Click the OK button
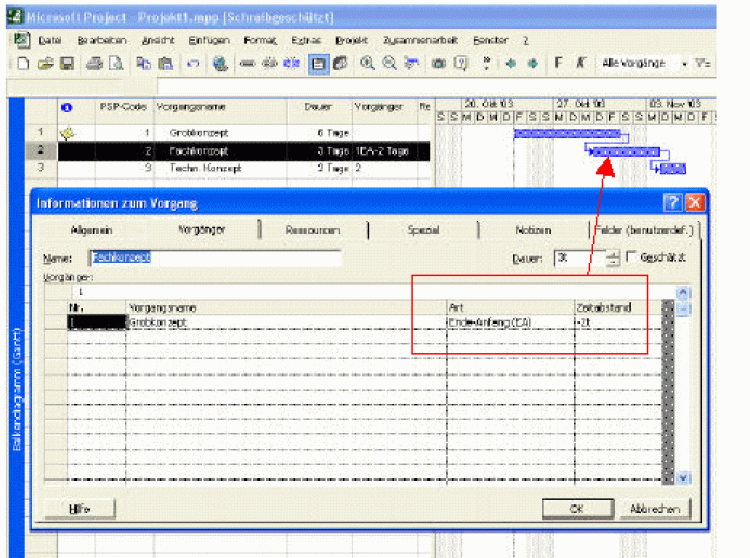Screen dimensions: 750x558 [576, 508]
